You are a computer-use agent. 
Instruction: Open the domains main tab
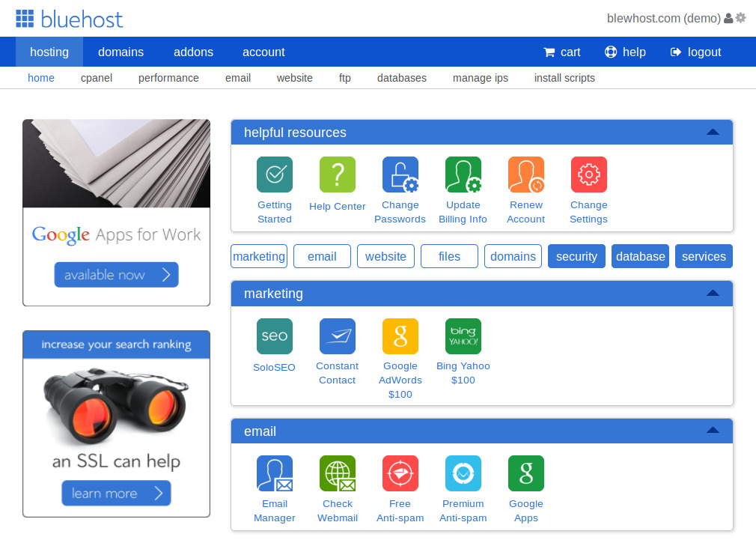coord(121,52)
